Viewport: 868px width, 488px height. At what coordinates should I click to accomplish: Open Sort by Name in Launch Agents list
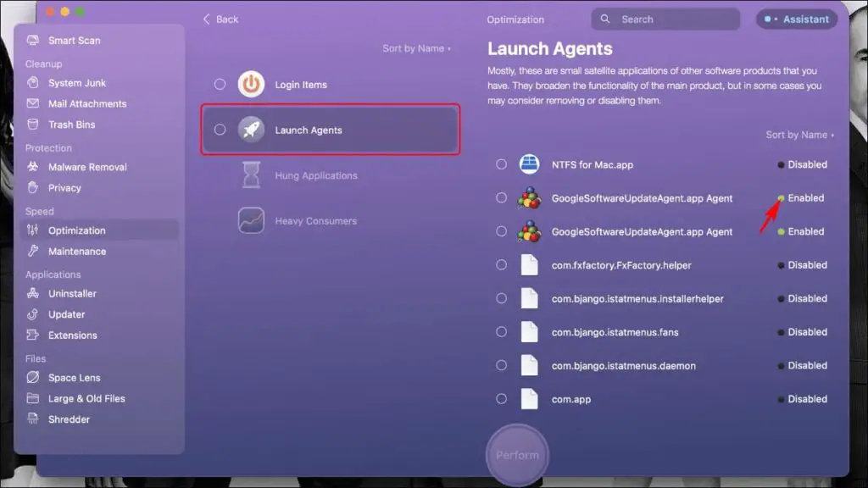tap(800, 135)
